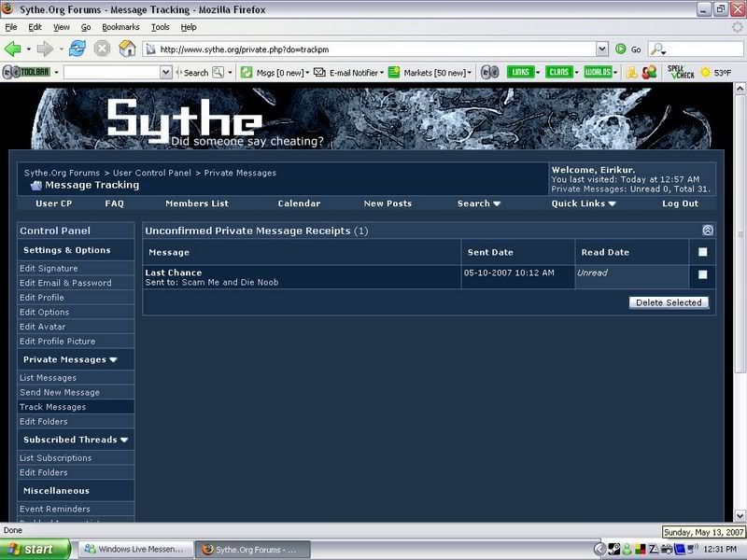Collapse the Private Messages sidebar section

[113, 359]
